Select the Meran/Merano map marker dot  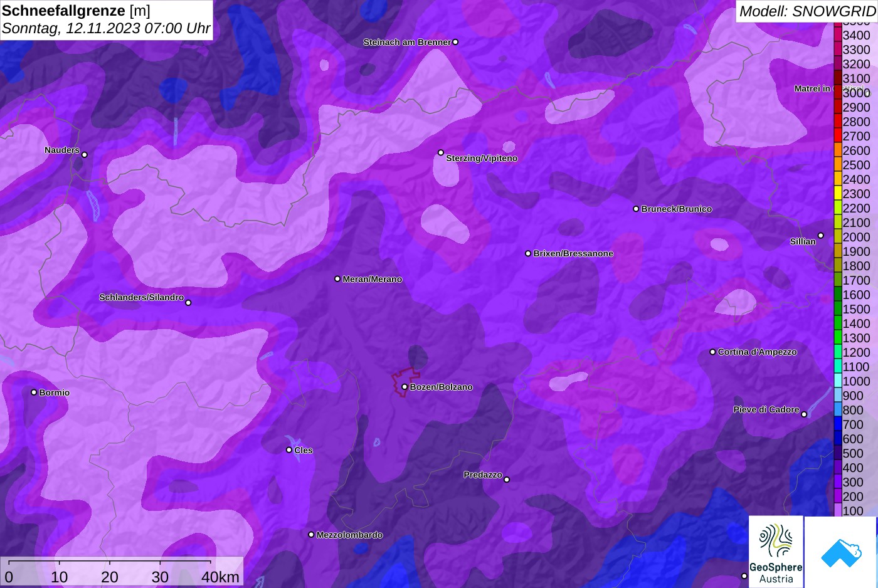[x=337, y=279]
